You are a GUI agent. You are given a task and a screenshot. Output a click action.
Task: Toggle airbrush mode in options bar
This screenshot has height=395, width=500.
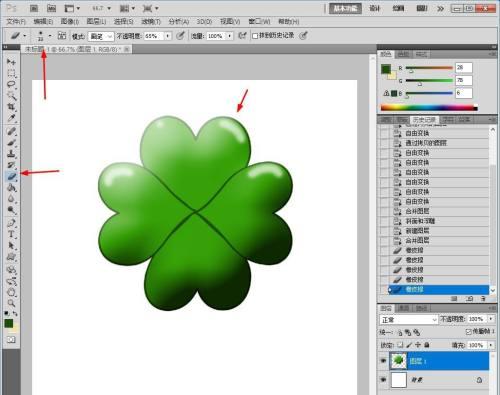point(242,35)
